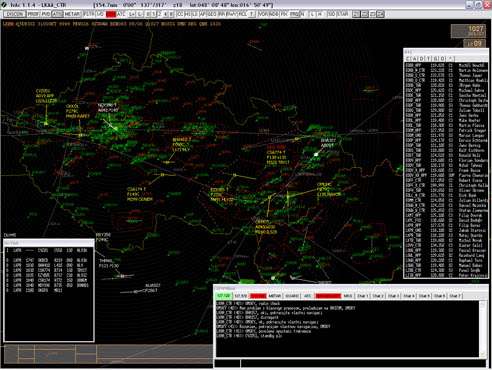Click the red indicator button in the top toolbar

click(111, 14)
